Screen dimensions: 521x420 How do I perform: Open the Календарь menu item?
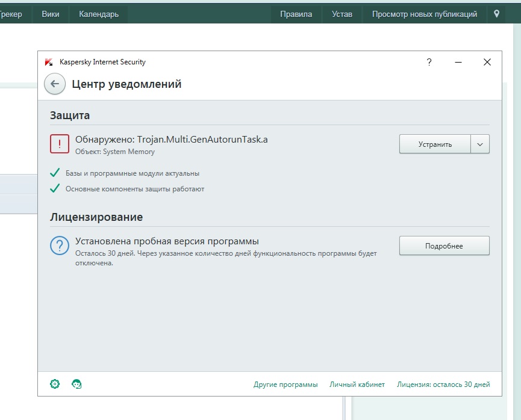pos(99,14)
